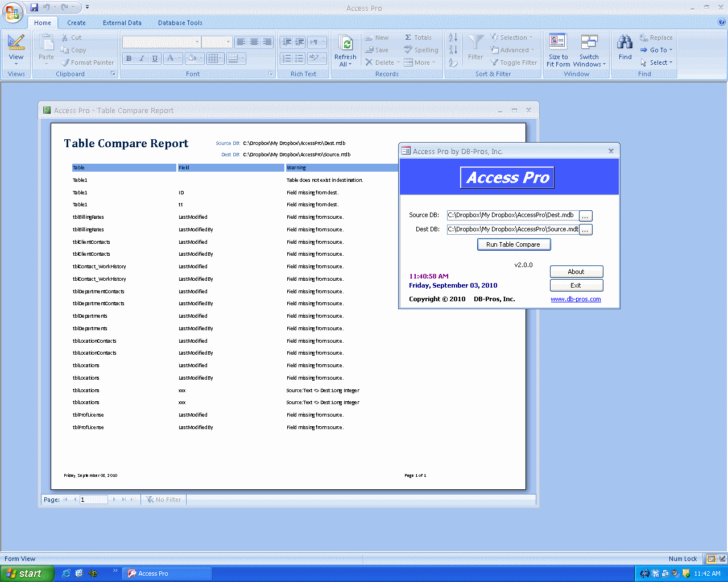Screen dimensions: 728x582
Task: Toggle center text alignment
Action: pos(254,42)
